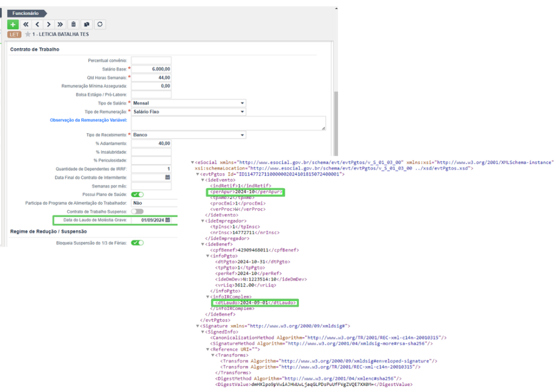Click the Percentual convênio input field
Viewport: 557px width, 392px height.
[x=151, y=61]
